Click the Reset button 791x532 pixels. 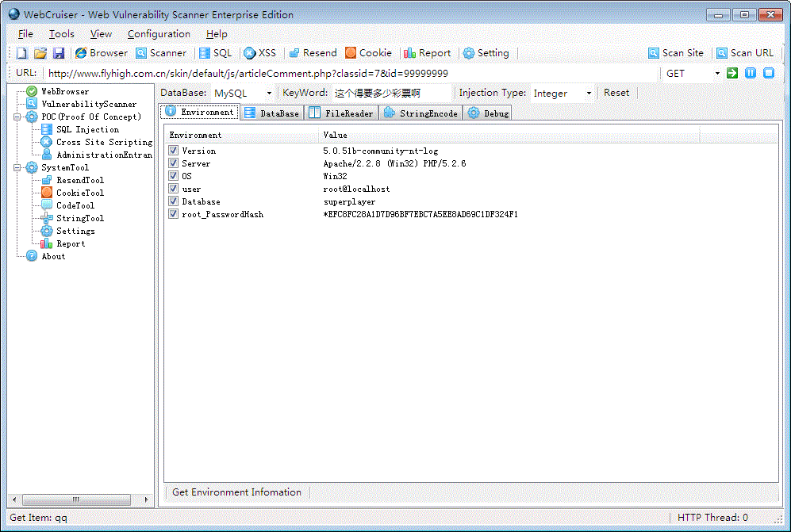pyautogui.click(x=616, y=93)
